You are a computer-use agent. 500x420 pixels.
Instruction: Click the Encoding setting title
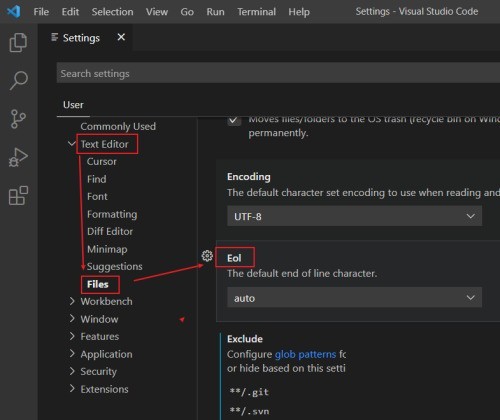click(249, 177)
